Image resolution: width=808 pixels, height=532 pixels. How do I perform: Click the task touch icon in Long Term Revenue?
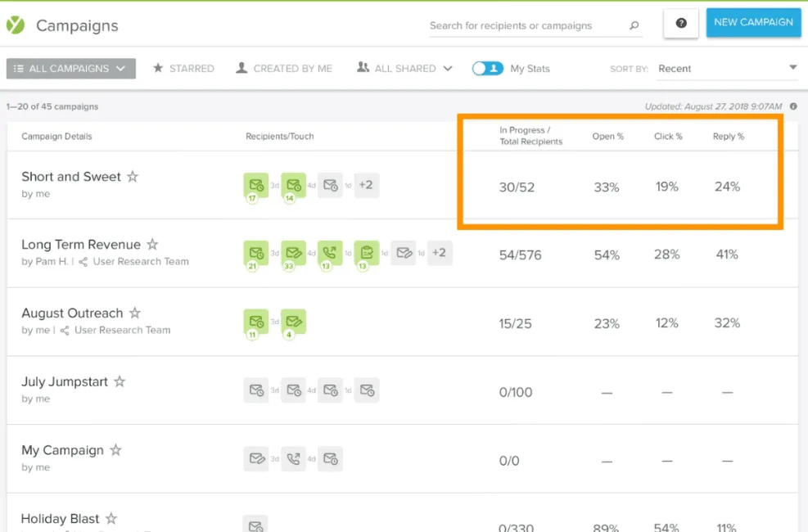[x=367, y=254]
